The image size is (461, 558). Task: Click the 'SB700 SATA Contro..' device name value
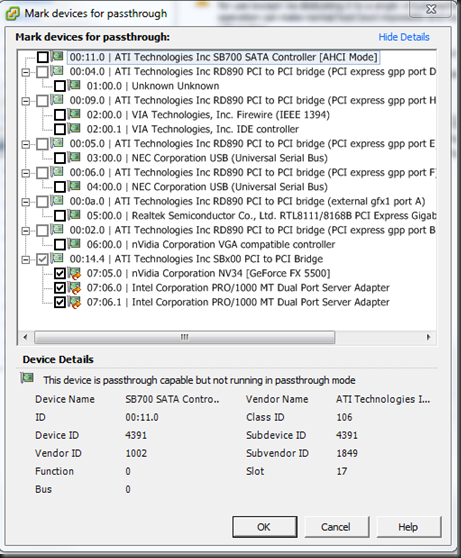(172, 399)
